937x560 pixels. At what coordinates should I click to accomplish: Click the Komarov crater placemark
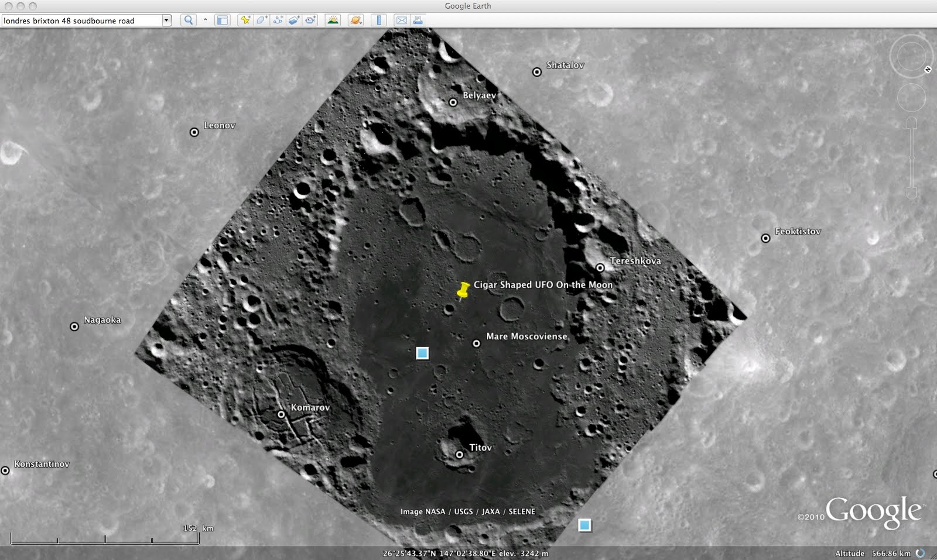281,414
